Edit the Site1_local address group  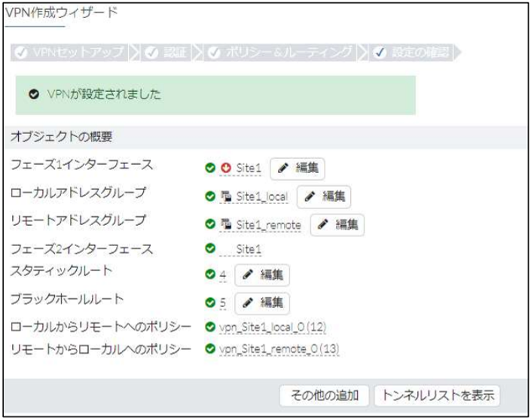coord(324,196)
